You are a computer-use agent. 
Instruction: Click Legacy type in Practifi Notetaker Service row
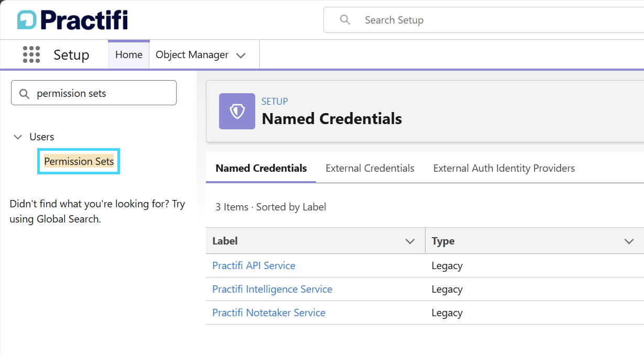447,313
